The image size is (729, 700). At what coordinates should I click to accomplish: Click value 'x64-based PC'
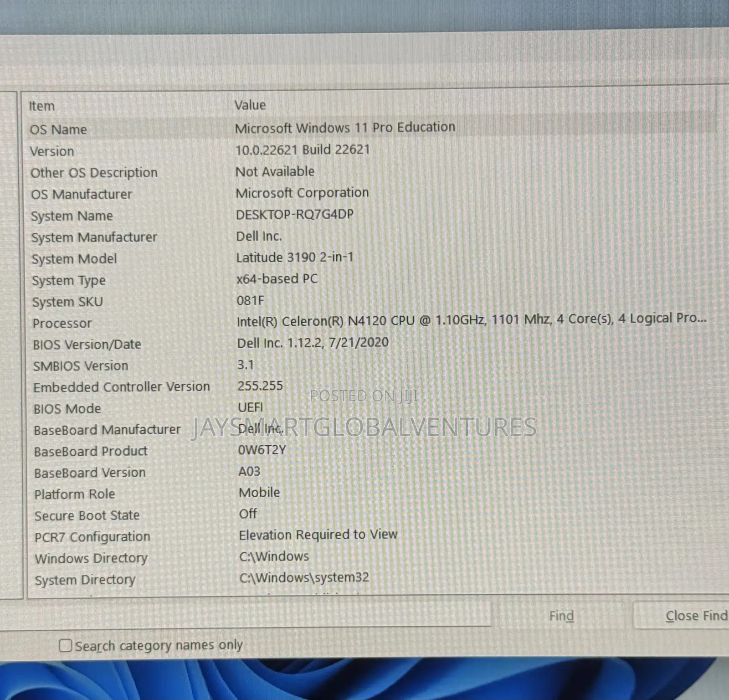point(277,279)
